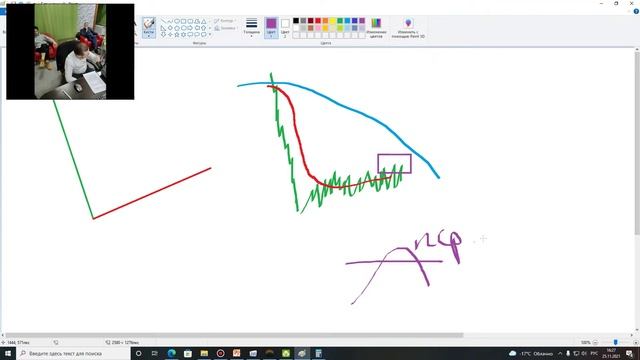This screenshot has height=360, width=640.
Task: Pick the green color swatch
Action: [x=340, y=20]
